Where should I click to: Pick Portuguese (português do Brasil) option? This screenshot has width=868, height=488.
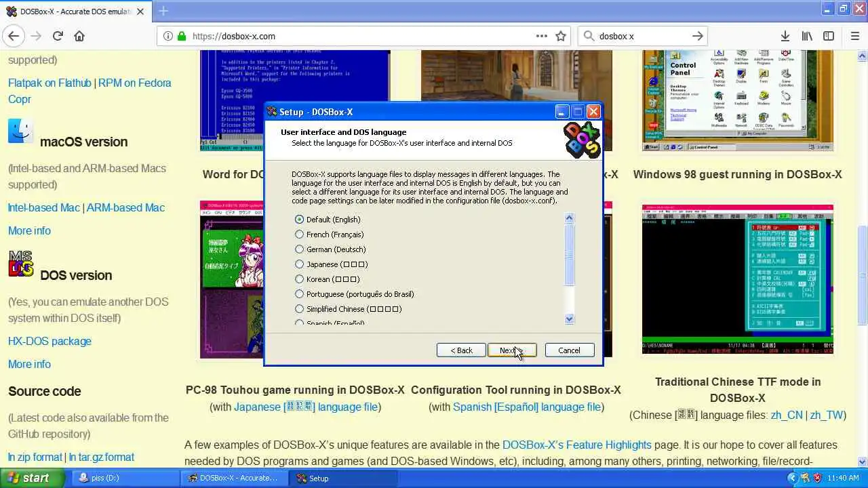[x=299, y=294]
